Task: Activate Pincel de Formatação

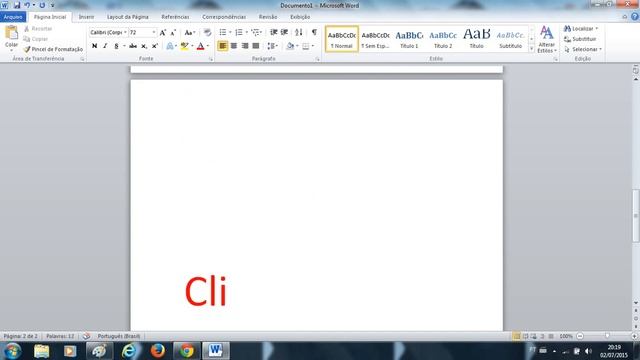Action: [x=53, y=49]
